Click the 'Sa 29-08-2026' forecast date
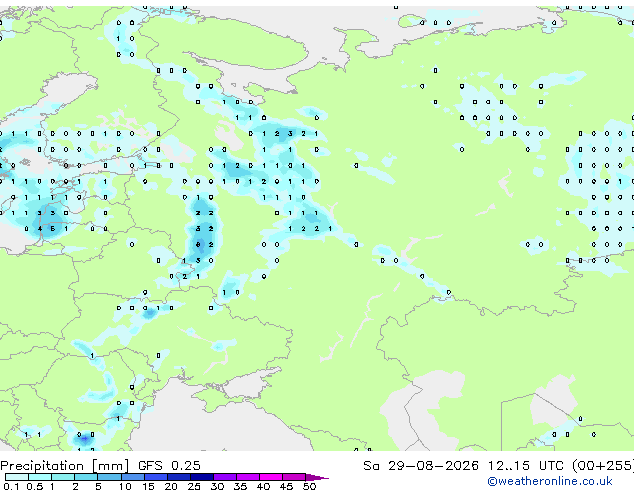Image resolution: width=634 pixels, height=490 pixels. point(421,465)
